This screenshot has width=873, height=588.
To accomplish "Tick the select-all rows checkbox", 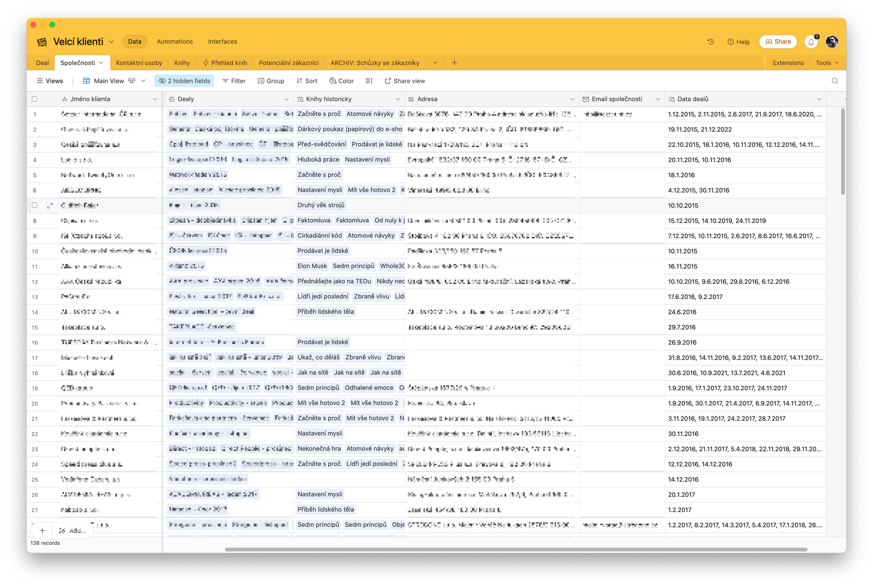I will point(34,99).
